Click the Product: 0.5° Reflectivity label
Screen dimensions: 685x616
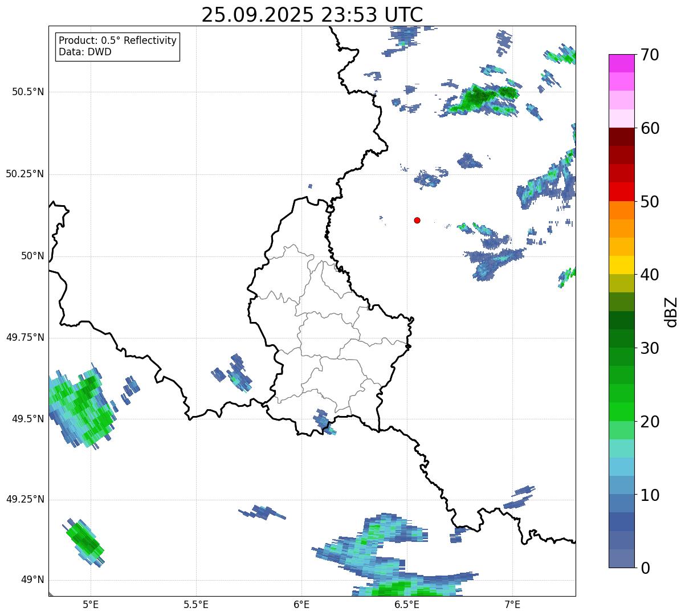118,41
